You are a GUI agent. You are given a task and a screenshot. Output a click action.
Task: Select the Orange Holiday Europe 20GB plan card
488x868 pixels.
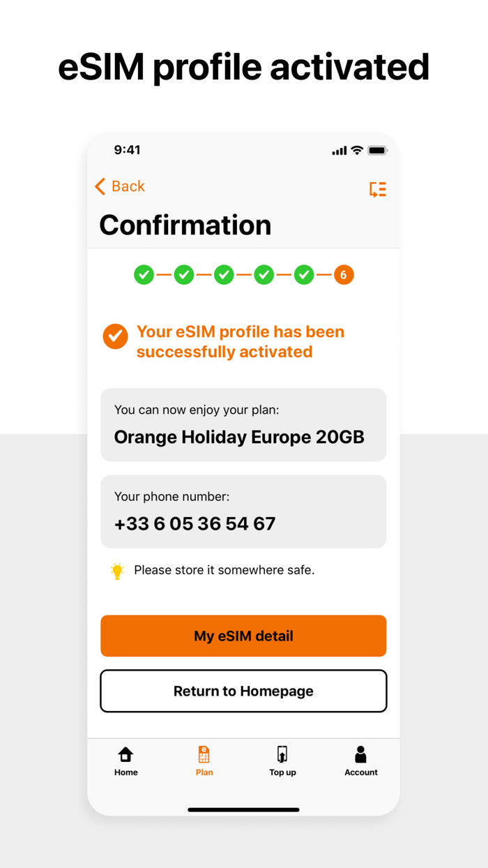[x=243, y=424]
